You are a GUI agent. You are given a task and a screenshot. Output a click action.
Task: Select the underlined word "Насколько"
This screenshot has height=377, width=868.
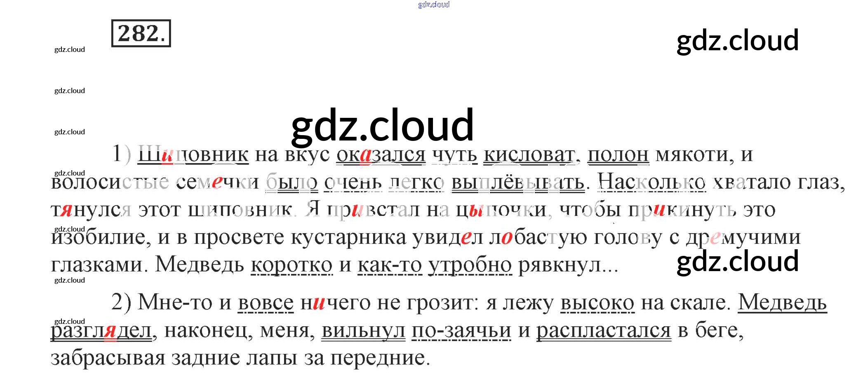pyautogui.click(x=651, y=183)
